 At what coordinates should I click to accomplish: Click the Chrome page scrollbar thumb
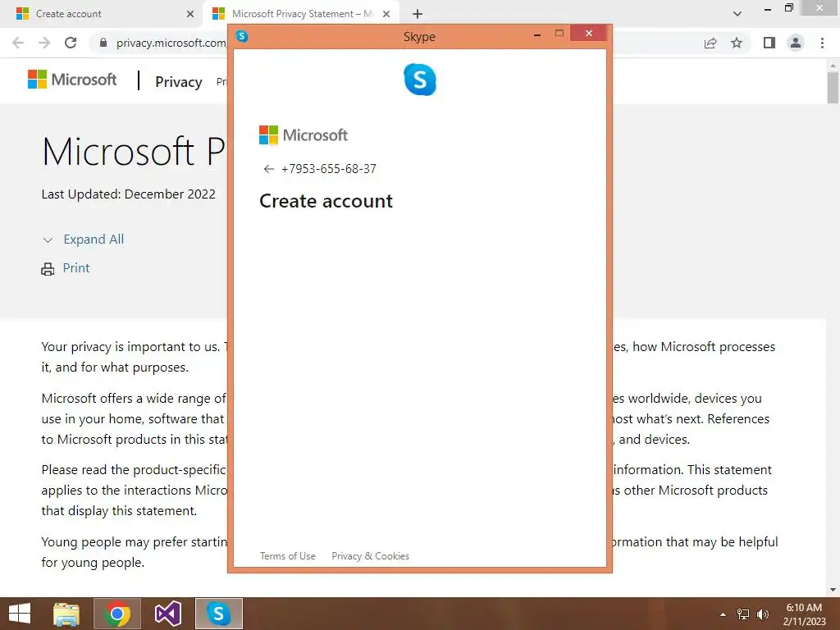click(x=833, y=87)
